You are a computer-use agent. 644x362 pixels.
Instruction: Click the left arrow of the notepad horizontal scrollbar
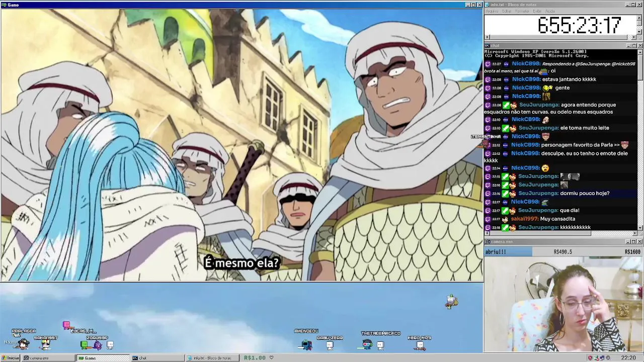487,37
